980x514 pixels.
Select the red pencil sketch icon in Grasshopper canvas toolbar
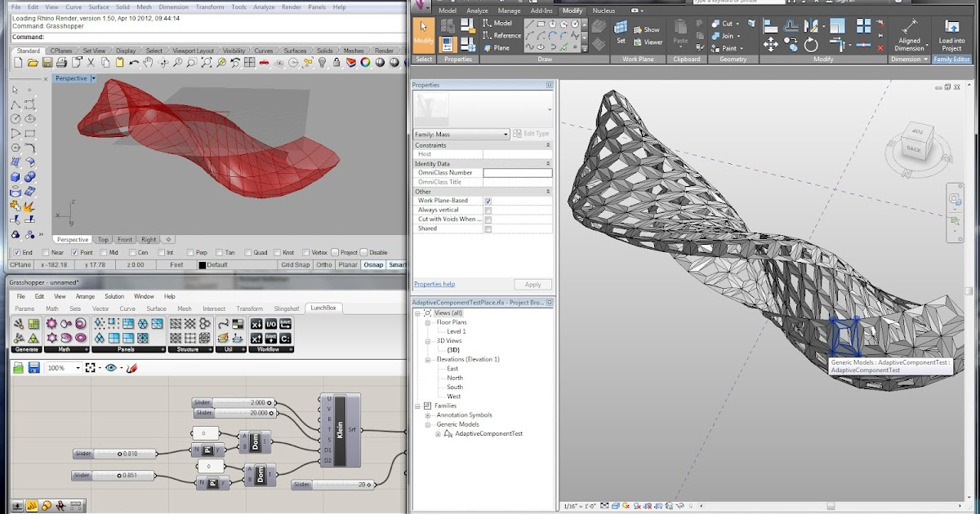(x=132, y=367)
